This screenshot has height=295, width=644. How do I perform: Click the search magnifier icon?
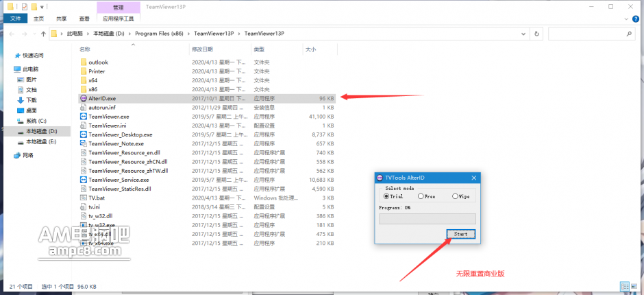click(x=629, y=34)
